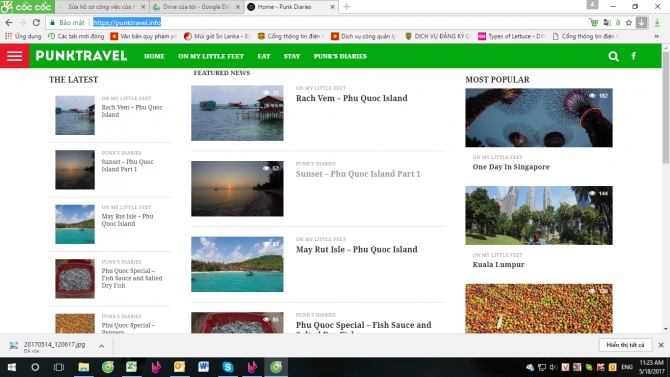
Task: Open Các tab mới đóng bookmark
Action: (x=76, y=36)
